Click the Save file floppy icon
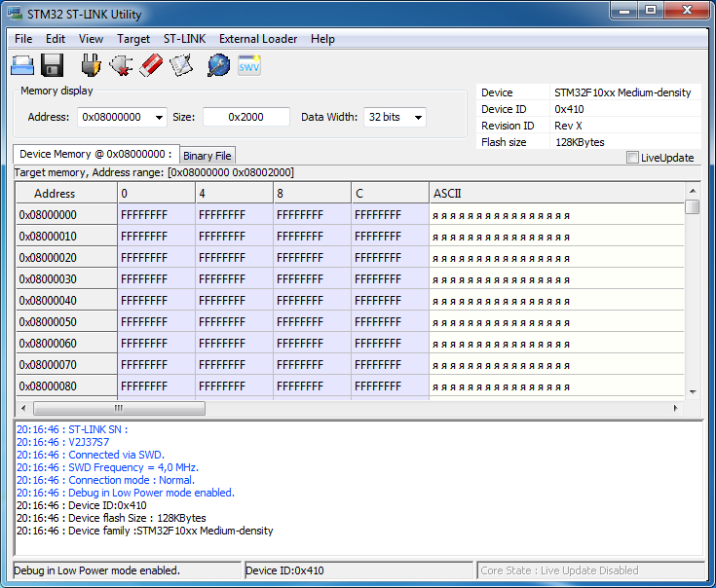716x588 pixels. [x=53, y=65]
